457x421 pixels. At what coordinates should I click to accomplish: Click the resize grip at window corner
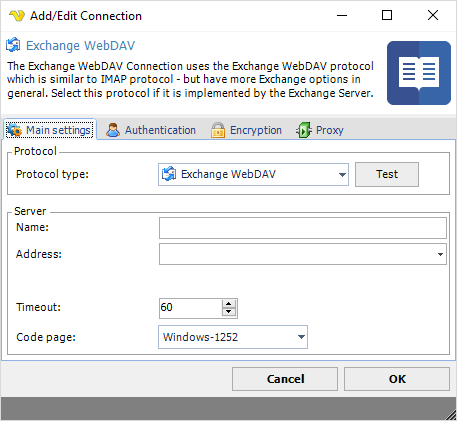pos(451,415)
